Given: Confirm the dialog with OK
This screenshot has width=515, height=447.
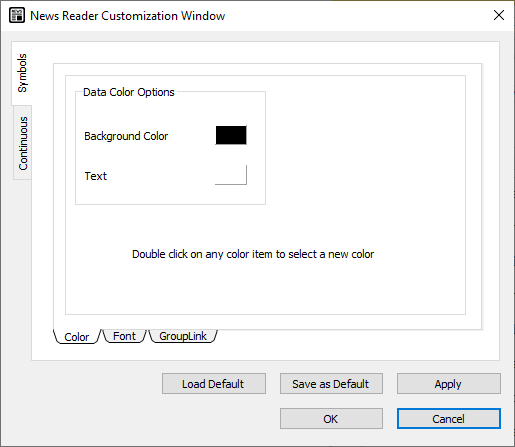Looking at the screenshot, I should [x=331, y=419].
